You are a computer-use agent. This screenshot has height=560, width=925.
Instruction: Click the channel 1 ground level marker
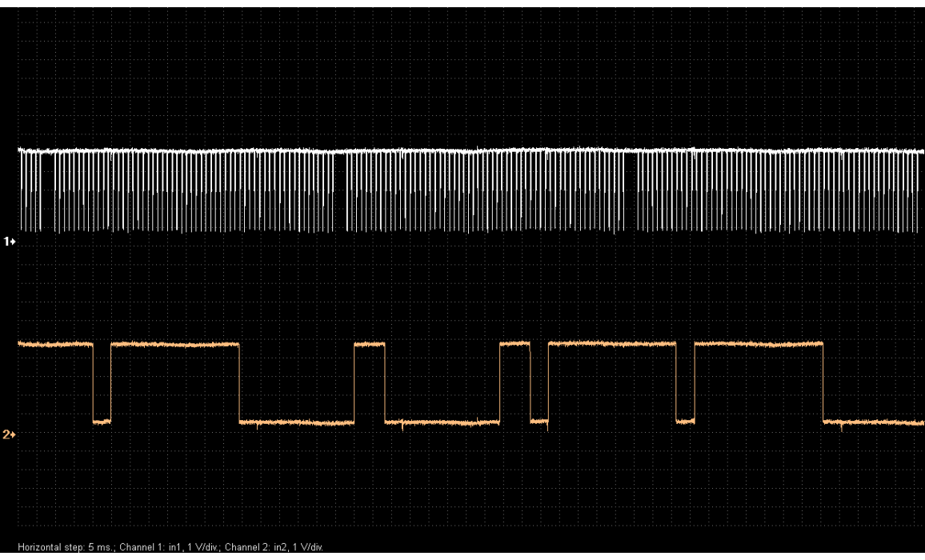[10, 240]
